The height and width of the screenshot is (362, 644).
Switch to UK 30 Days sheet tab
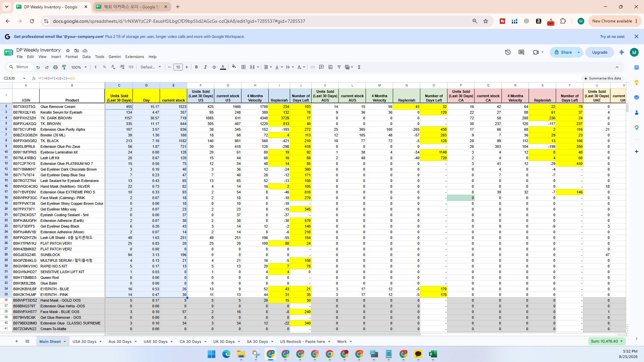pyautogui.click(x=224, y=342)
